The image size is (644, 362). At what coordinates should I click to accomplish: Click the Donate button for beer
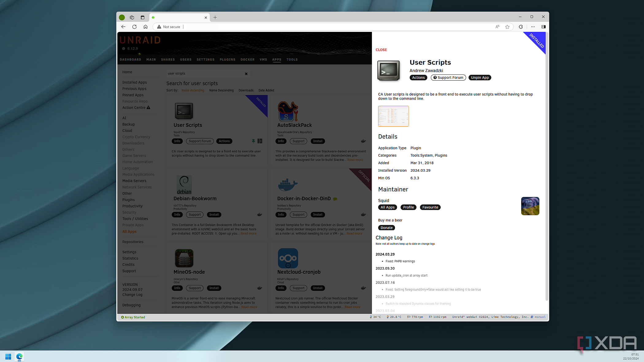[x=386, y=227]
